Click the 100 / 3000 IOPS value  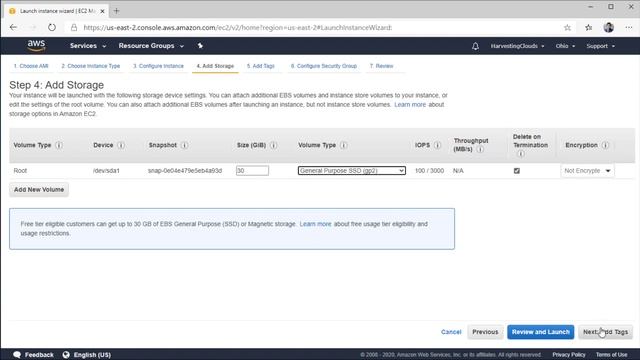pyautogui.click(x=429, y=171)
